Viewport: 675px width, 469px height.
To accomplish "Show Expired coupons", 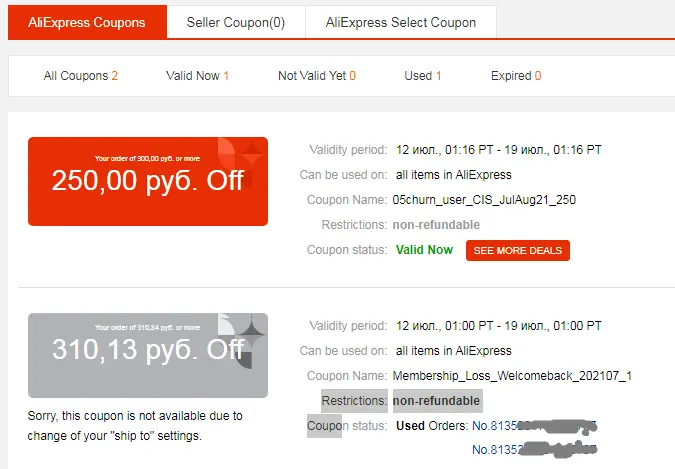I will pos(516,76).
